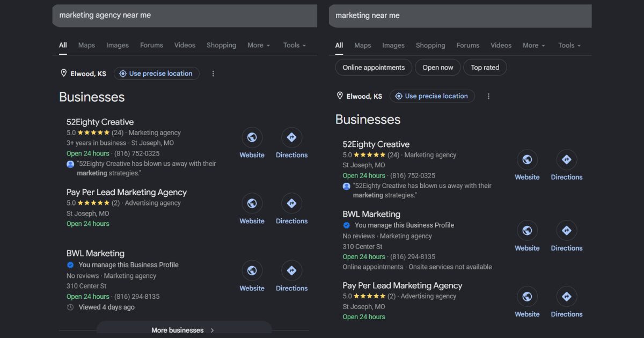This screenshot has height=338, width=644.
Task: Open 52Eighty Creative Website icon in left results
Action: (252, 137)
